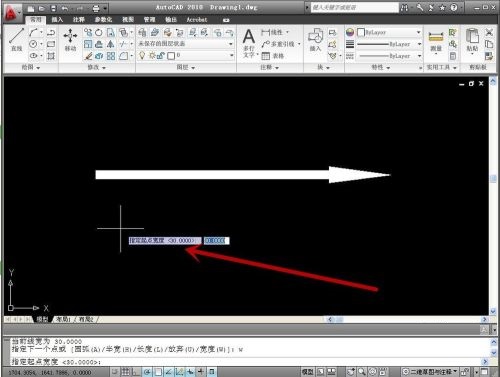
Task: Expand the Annotation (注释) panel
Action: 269,68
